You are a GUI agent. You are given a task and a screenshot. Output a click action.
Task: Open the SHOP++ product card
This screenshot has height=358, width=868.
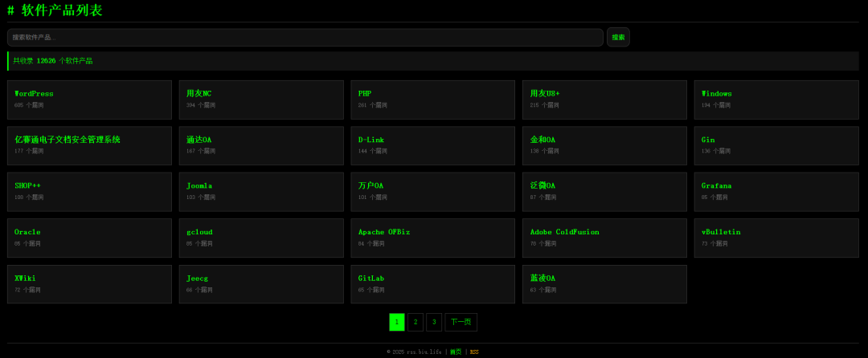[x=90, y=192]
